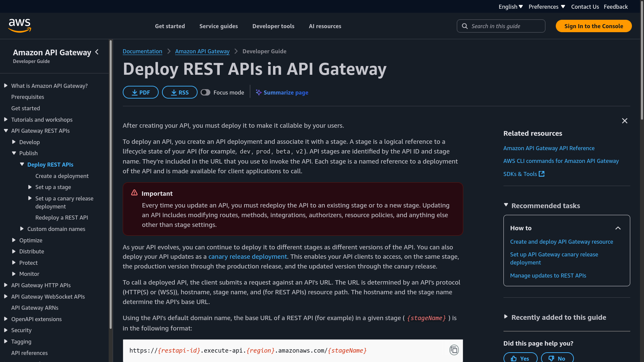Collapse the How to card chevron
Image resolution: width=644 pixels, height=362 pixels.
click(618, 228)
